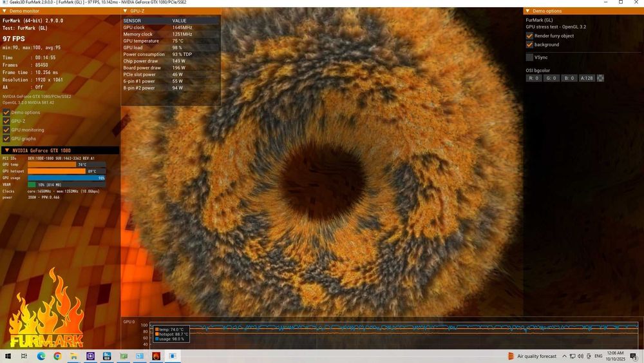Image resolution: width=644 pixels, height=363 pixels.
Task: Click the GPU usage blue bar
Action: point(66,178)
